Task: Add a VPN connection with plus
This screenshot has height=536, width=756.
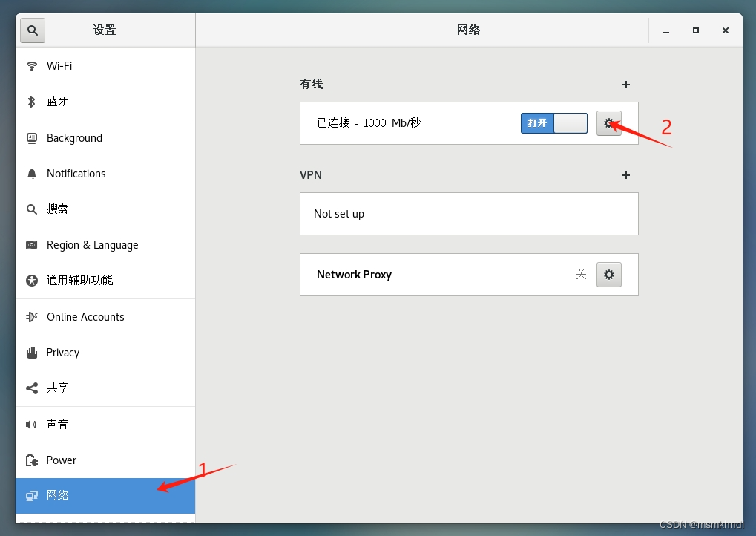Action: point(626,175)
